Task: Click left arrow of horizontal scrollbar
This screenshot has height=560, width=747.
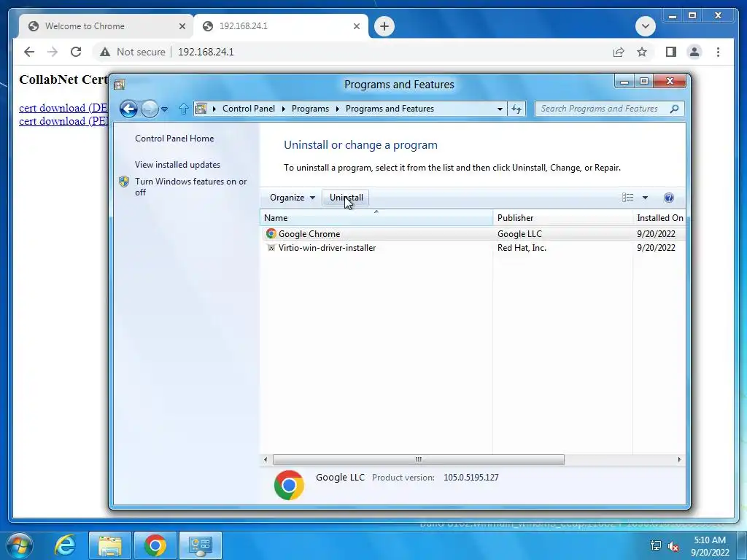Action: coord(266,459)
